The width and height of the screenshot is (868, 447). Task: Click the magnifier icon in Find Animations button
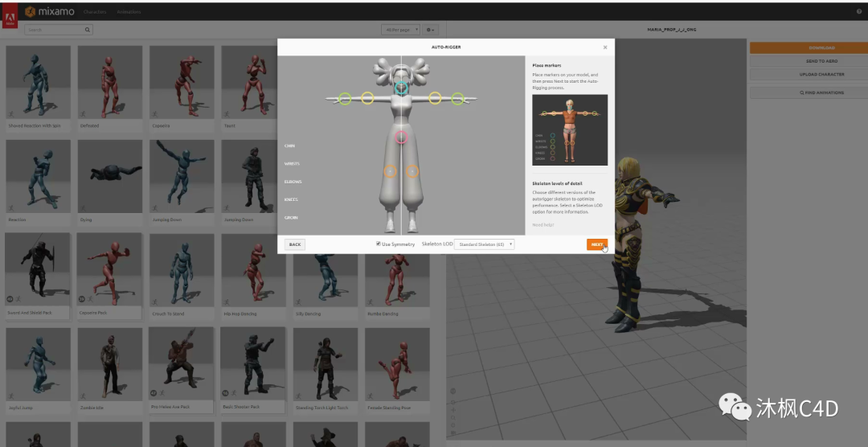[802, 93]
